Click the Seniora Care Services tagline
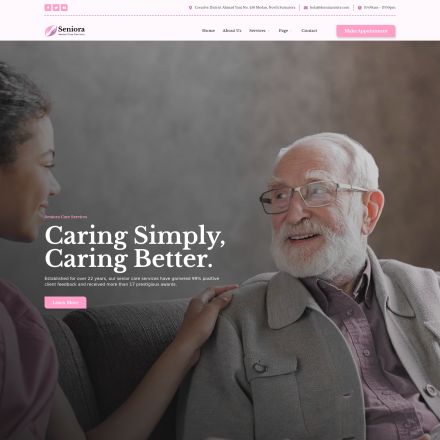The width and height of the screenshot is (440, 440). pyautogui.click(x=66, y=217)
